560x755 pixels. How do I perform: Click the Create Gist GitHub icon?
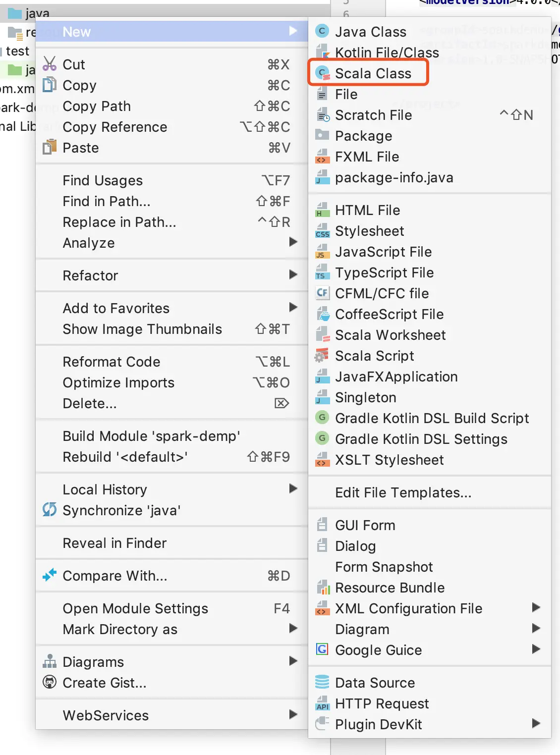click(50, 683)
